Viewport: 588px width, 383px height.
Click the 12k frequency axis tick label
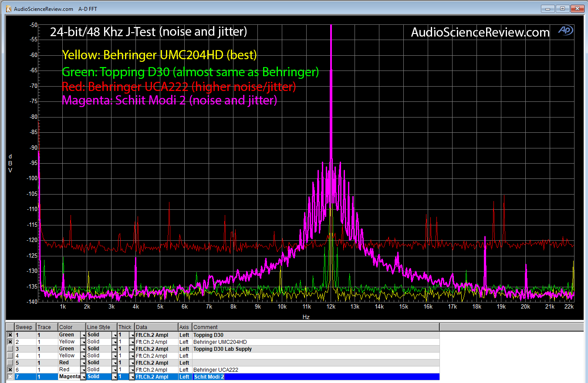331,307
